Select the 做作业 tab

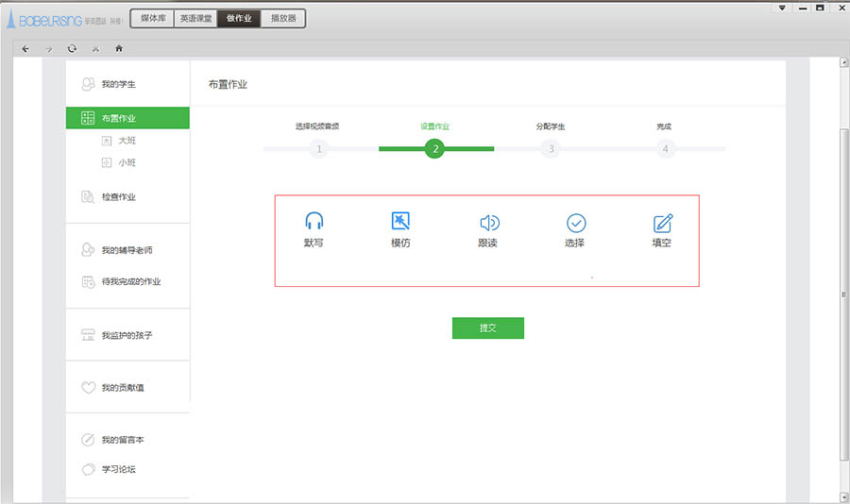point(239,19)
